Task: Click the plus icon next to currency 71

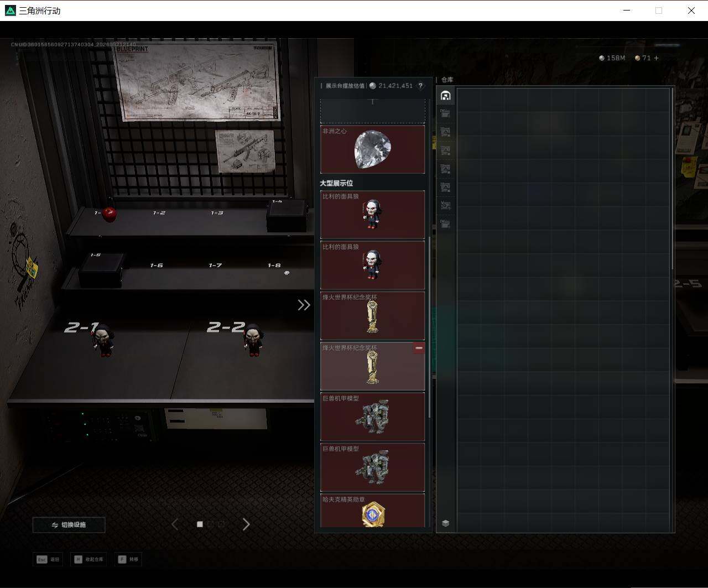Action: (x=657, y=58)
